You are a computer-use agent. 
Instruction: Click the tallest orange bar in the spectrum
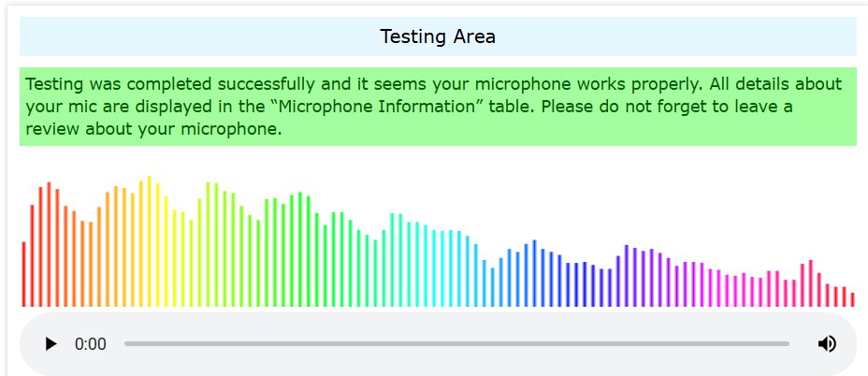point(116,246)
